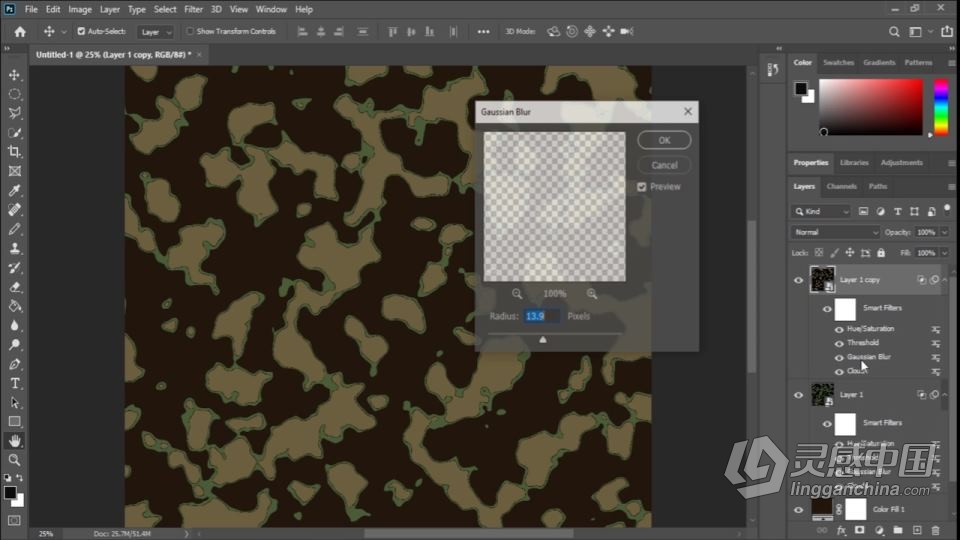Click the Radius input field
This screenshot has width=960, height=540.
point(541,317)
